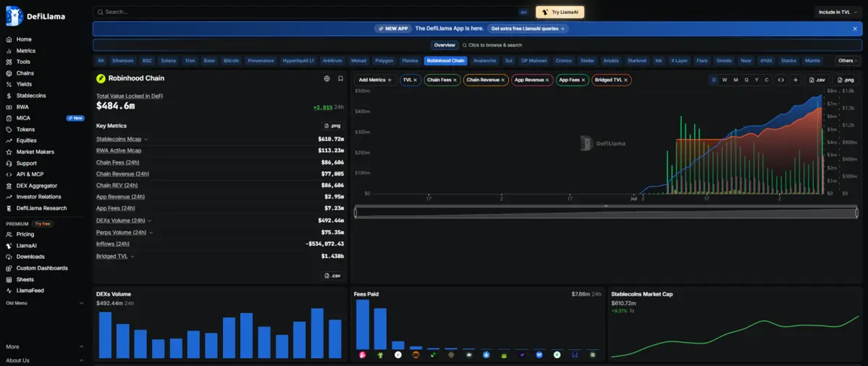The image size is (868, 366).
Task: Remove the Bridged TVL metric chip
Action: [x=626, y=80]
